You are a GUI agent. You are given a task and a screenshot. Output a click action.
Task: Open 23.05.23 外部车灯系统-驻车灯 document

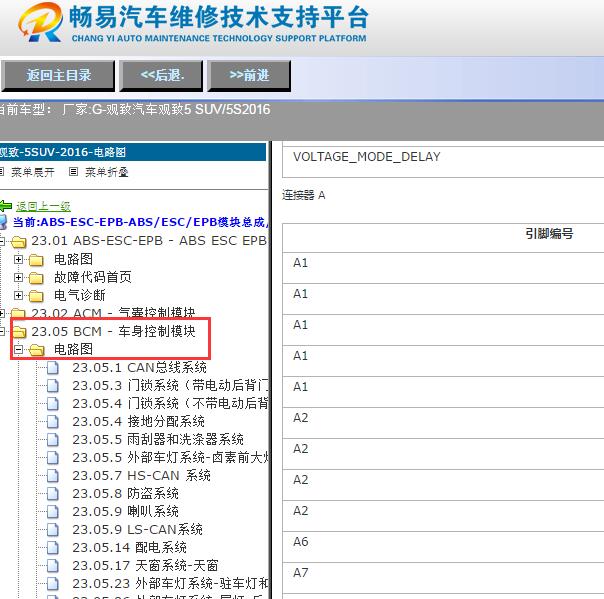coord(170,584)
